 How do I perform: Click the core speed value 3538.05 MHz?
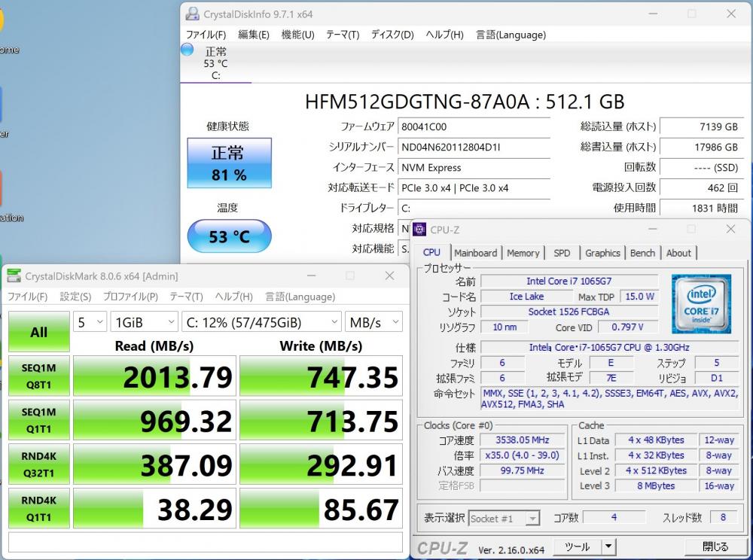pyautogui.click(x=523, y=440)
